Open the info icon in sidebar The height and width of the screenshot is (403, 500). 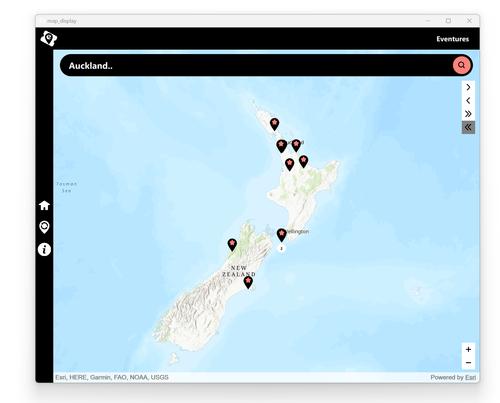pyautogui.click(x=44, y=249)
